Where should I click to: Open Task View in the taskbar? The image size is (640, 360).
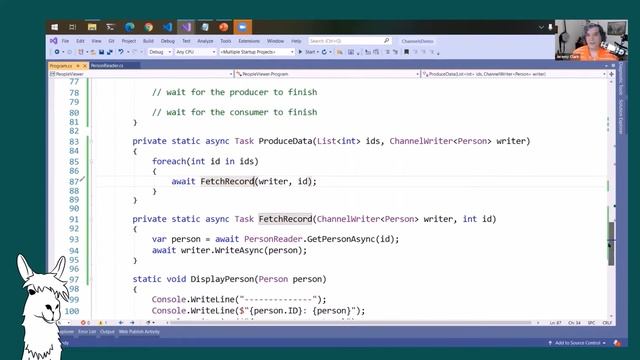coord(73,27)
